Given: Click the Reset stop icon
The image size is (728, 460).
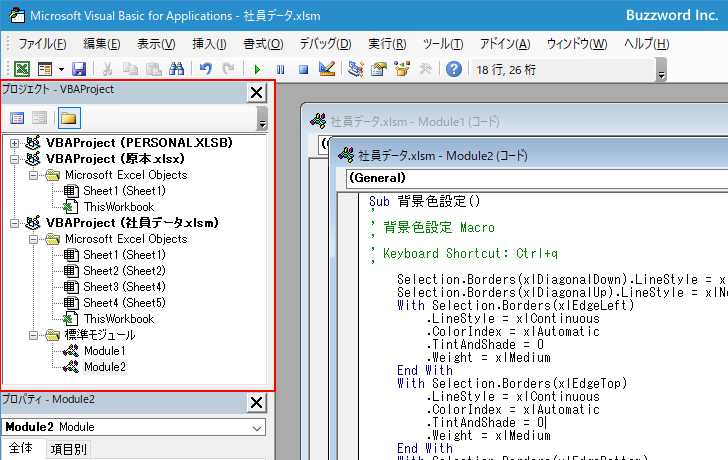Looking at the screenshot, I should (304, 70).
